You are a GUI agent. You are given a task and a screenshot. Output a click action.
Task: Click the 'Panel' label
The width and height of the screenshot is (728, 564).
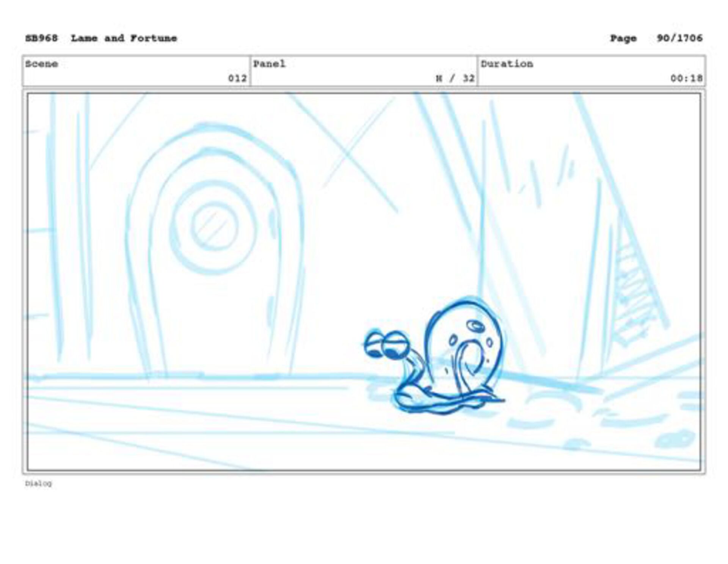(x=269, y=64)
